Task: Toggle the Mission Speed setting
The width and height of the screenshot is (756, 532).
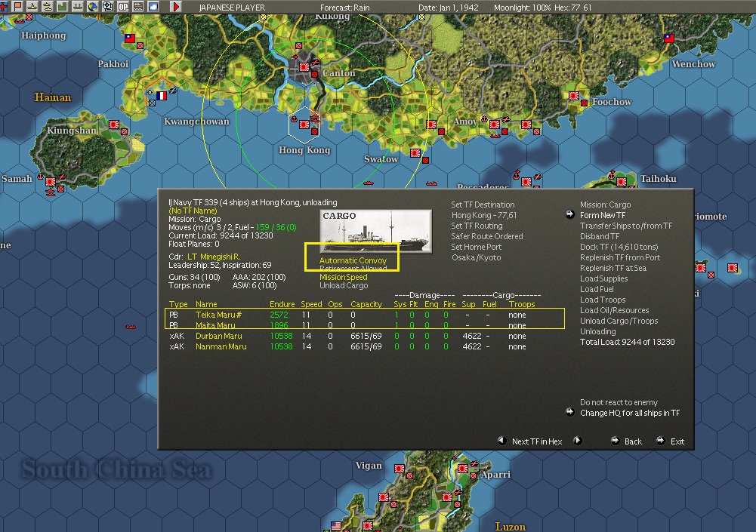Action: 343,277
